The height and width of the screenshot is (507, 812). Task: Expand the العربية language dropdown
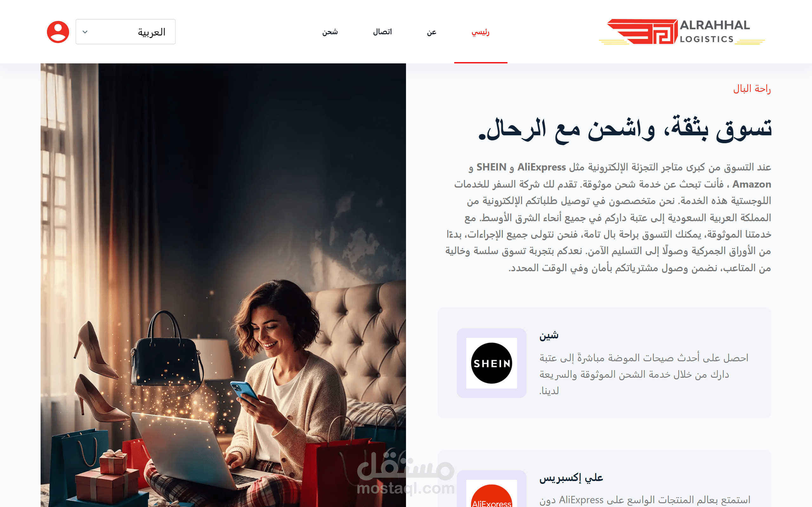126,32
